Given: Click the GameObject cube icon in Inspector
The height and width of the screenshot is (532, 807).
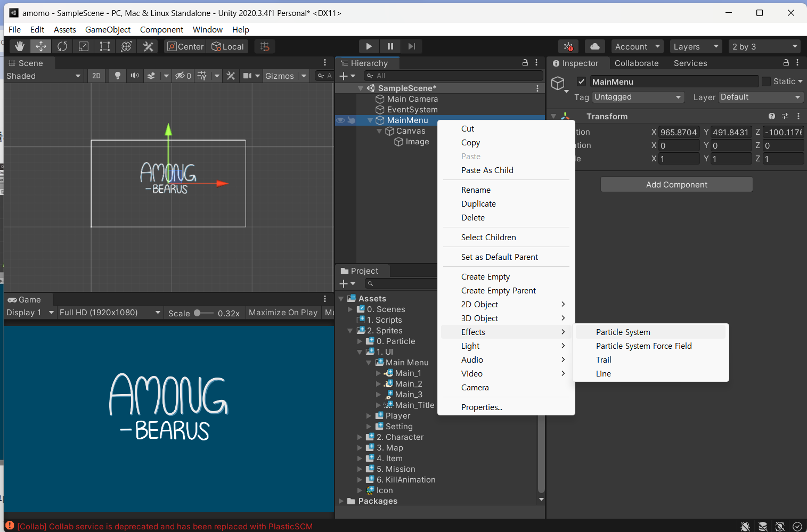Looking at the screenshot, I should 558,83.
